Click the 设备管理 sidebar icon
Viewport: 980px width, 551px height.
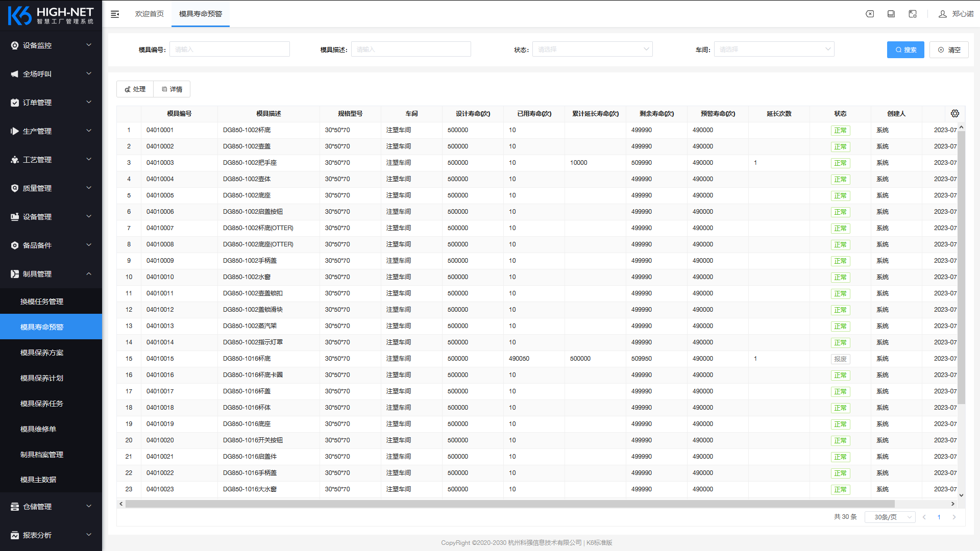[x=15, y=217]
